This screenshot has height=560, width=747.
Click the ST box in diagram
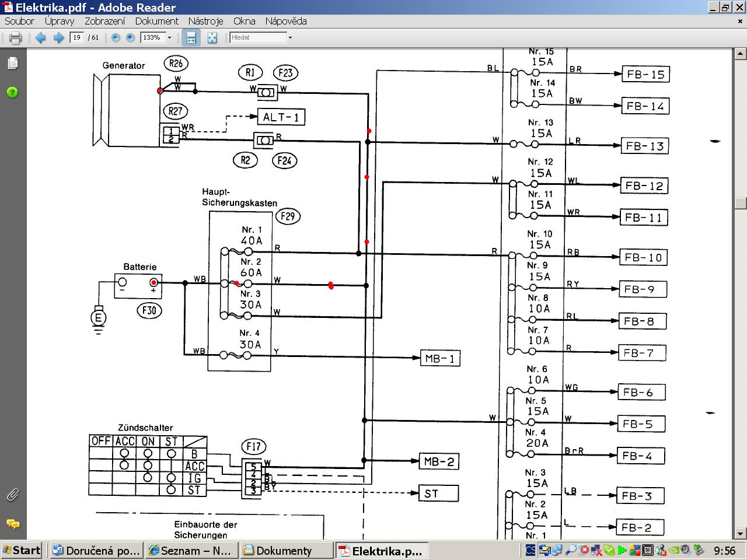439,494
